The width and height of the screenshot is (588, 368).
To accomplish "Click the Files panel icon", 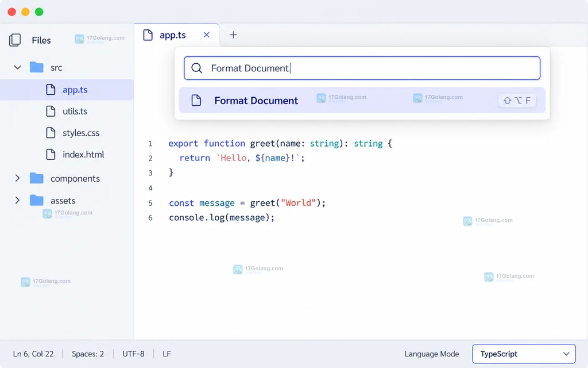I will [x=15, y=40].
